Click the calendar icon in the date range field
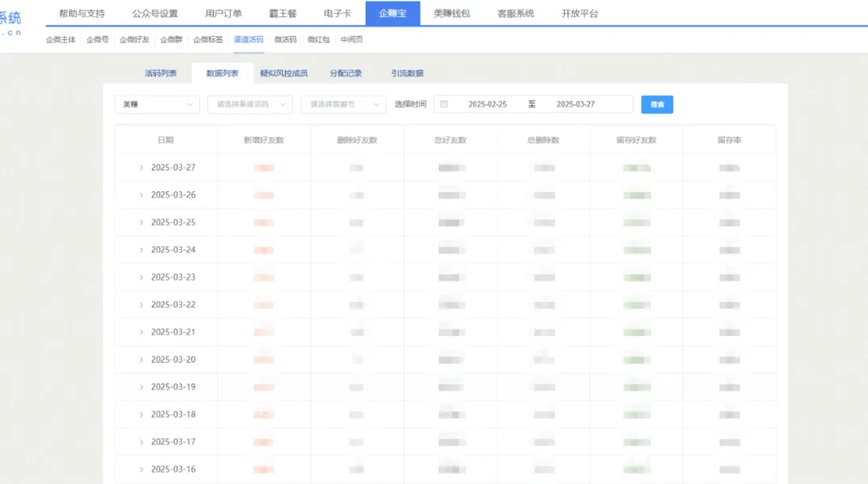The image size is (868, 484). click(x=444, y=104)
